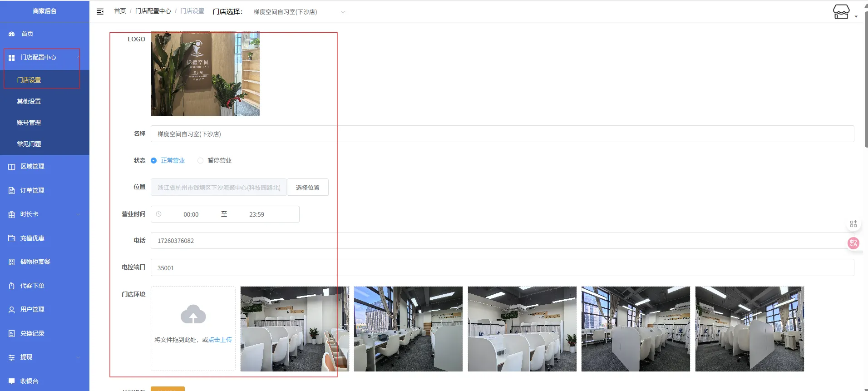
Task: Click the 首页 breadcrumb link
Action: tap(120, 11)
